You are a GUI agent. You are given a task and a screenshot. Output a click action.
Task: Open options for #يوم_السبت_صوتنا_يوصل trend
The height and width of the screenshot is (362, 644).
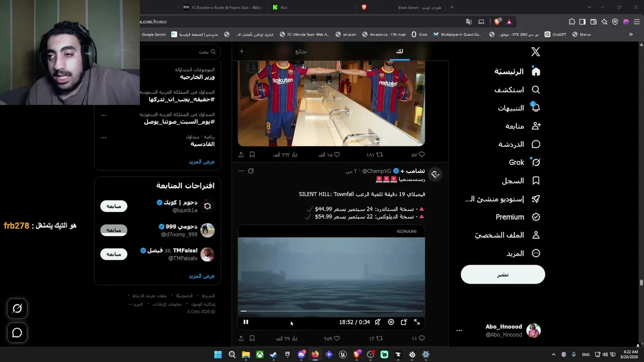pos(104,115)
